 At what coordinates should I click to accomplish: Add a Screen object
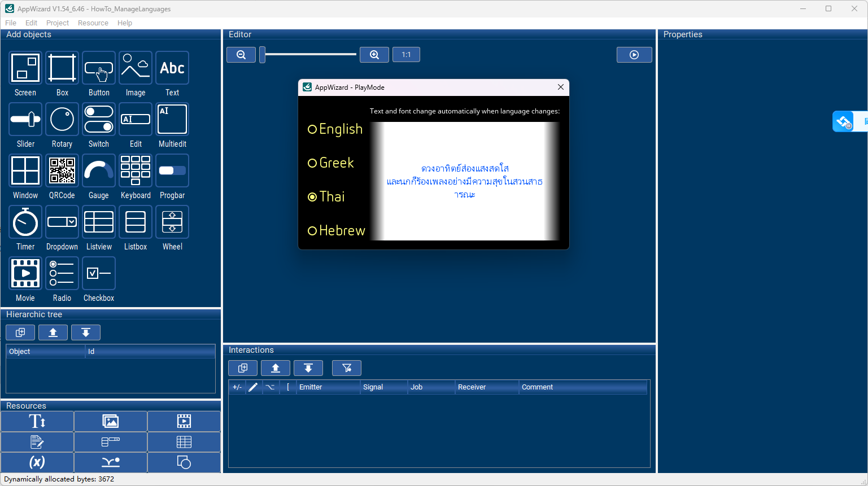pyautogui.click(x=25, y=68)
